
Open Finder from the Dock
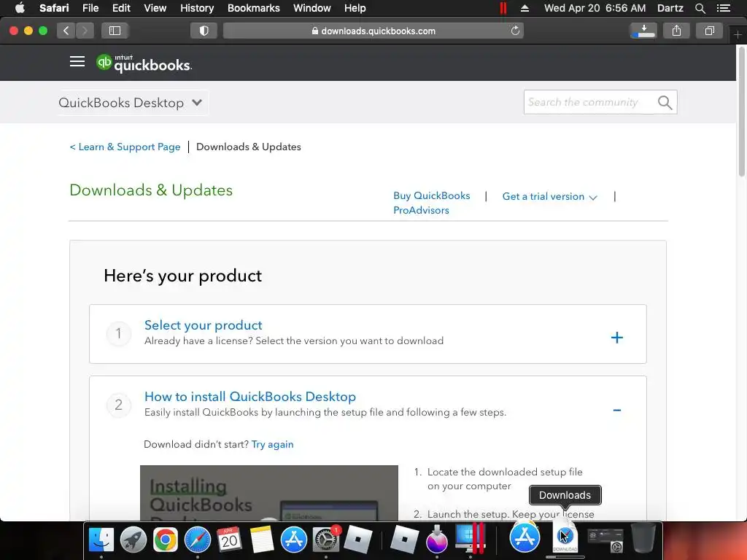[101, 540]
